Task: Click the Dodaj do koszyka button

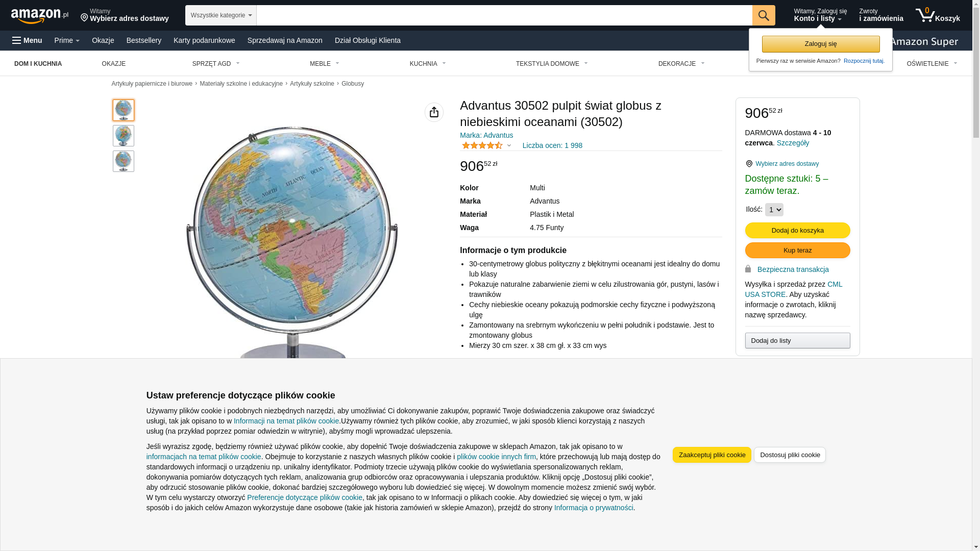Action: [x=797, y=231]
